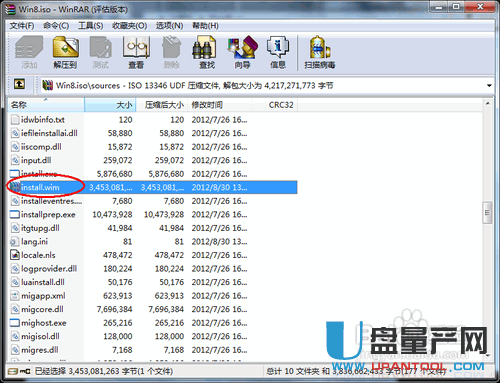Select the migapp.xml file icon

coord(15,296)
